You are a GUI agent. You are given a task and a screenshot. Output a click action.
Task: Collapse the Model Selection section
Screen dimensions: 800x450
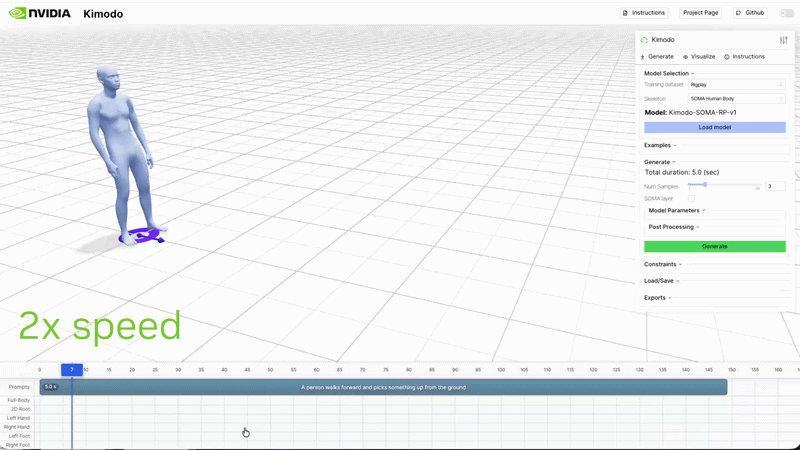(669, 73)
